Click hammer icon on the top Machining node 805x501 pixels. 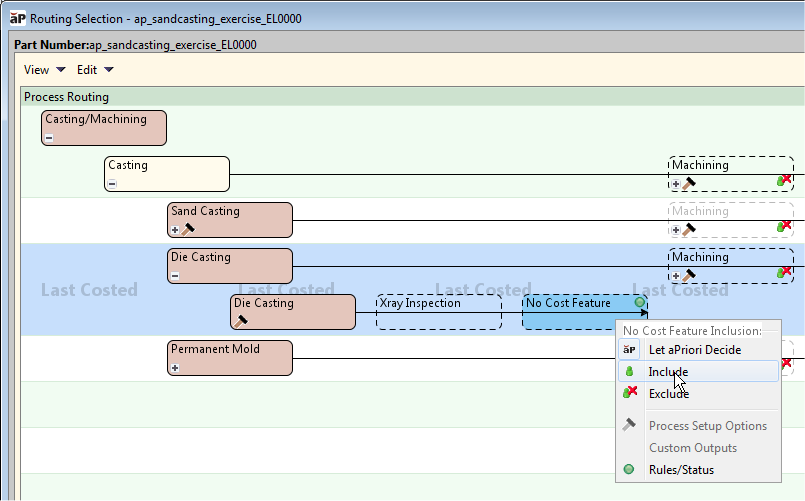[x=688, y=184]
